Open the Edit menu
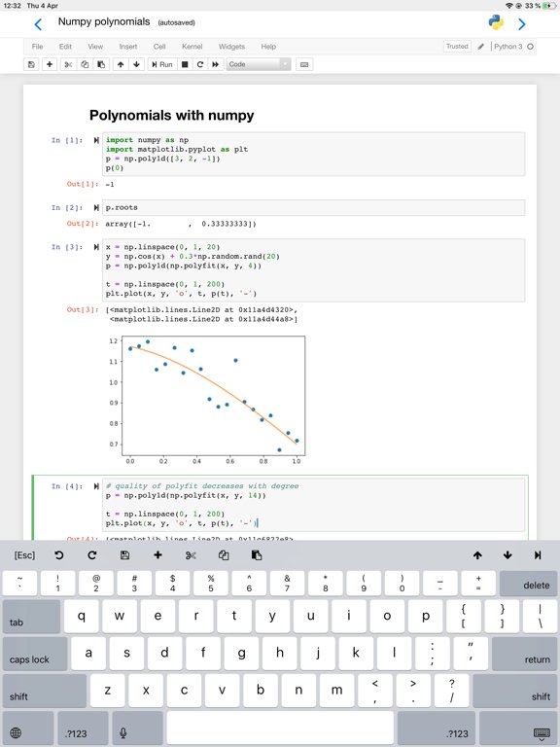 (x=65, y=47)
